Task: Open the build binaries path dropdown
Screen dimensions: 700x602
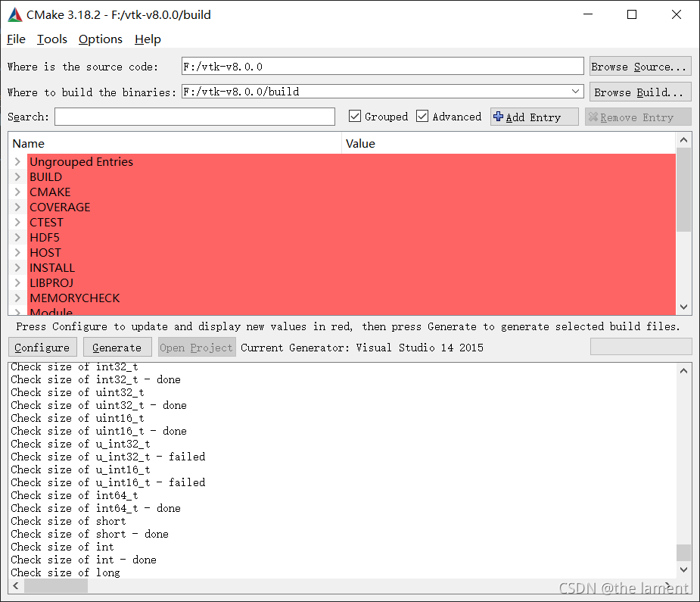Action: pos(575,92)
